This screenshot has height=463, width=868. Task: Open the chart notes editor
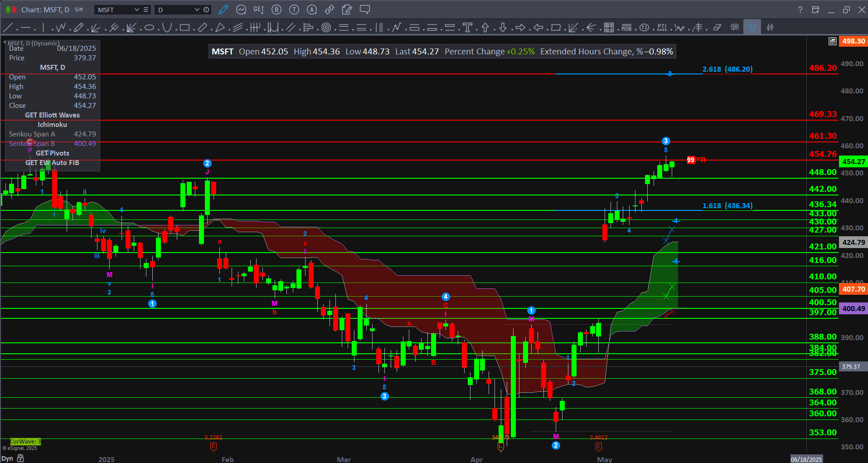pyautogui.click(x=347, y=10)
